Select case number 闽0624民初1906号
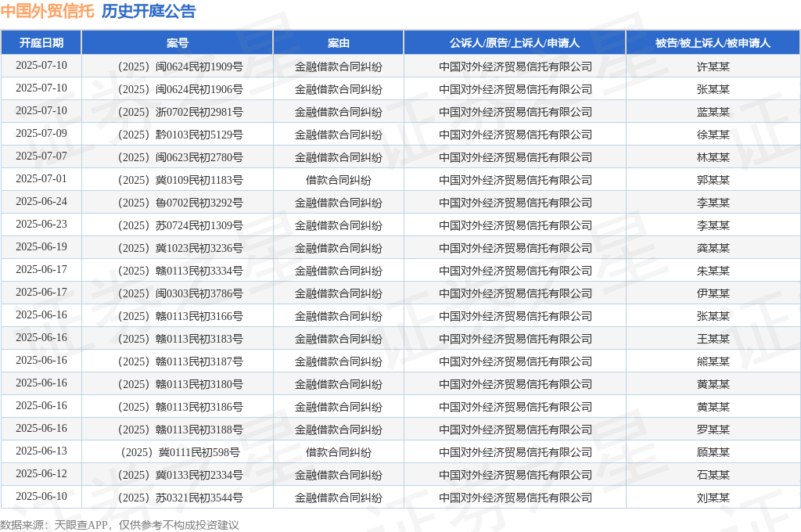Viewport: 801px width, 532px height. [199, 89]
